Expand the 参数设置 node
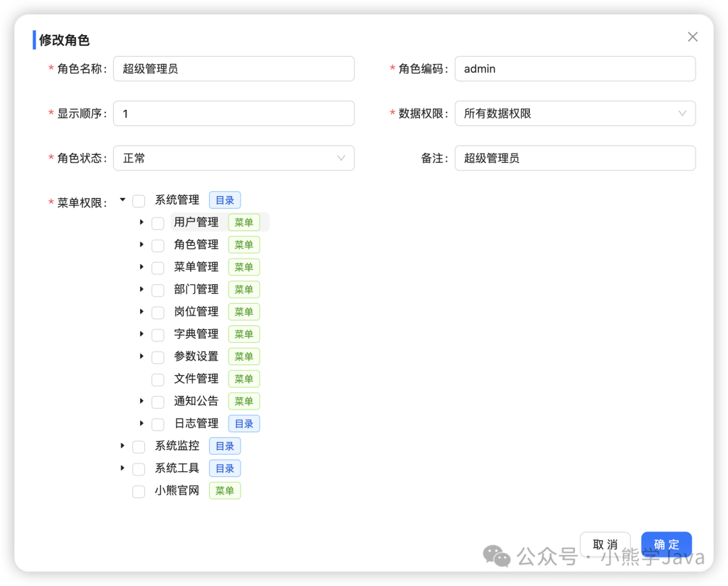 pyautogui.click(x=142, y=356)
